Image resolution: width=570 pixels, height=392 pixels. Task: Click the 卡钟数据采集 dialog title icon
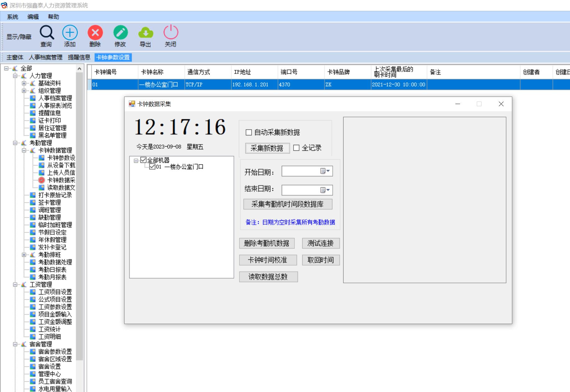132,104
